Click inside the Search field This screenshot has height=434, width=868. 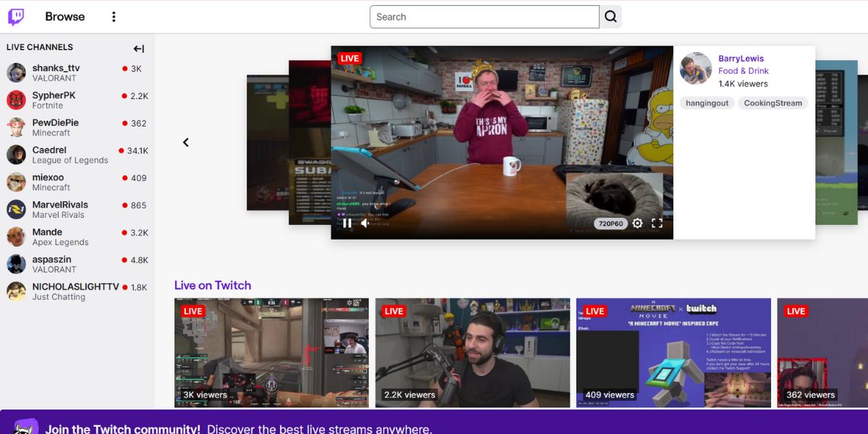[x=483, y=16]
